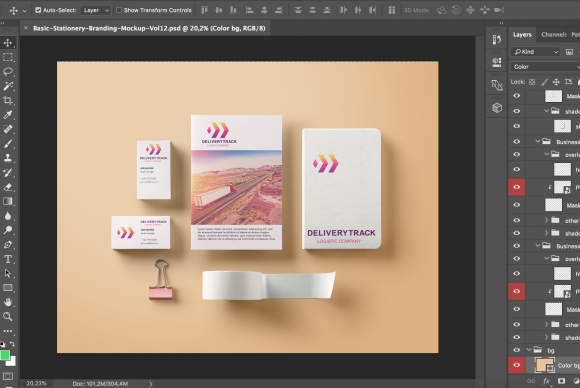Switch to the Layers tab

[x=522, y=34]
